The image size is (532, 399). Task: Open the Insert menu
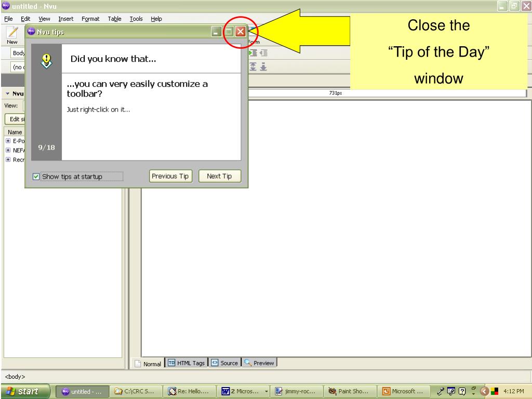point(65,19)
